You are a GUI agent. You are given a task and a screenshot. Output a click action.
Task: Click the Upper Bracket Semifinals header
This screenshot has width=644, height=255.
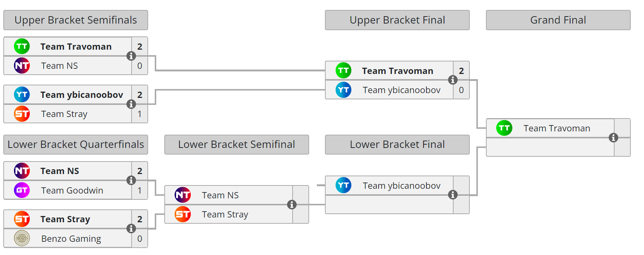(x=76, y=20)
